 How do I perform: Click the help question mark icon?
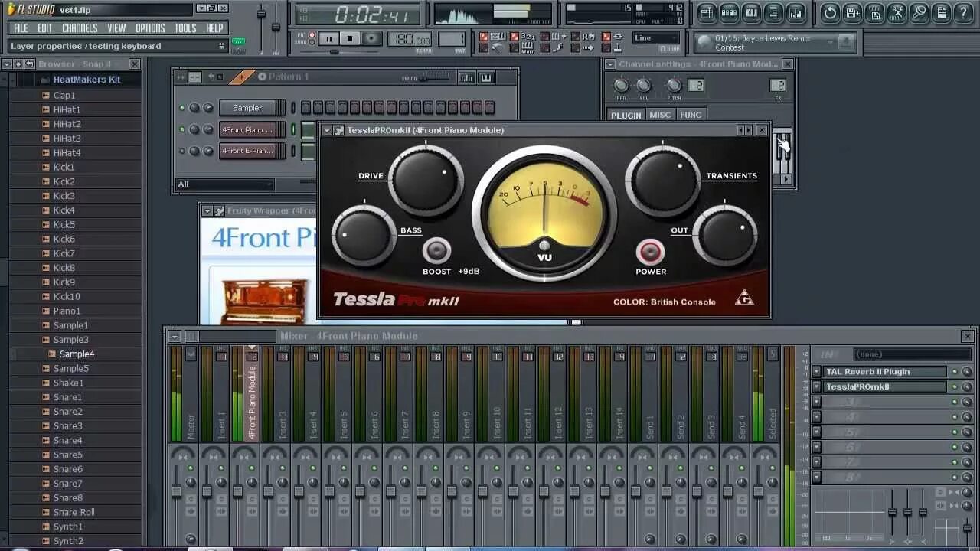pyautogui.click(x=963, y=13)
